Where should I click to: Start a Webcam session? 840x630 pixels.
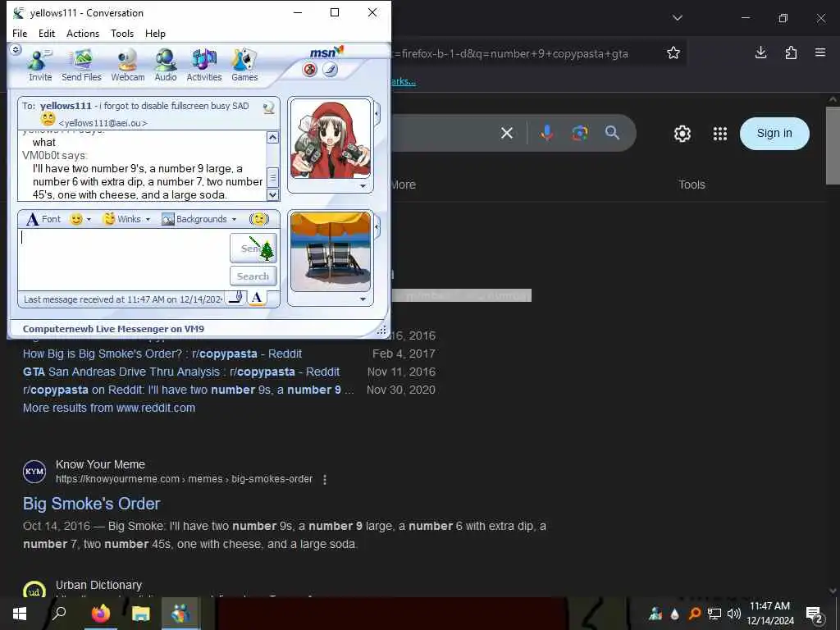tap(127, 66)
